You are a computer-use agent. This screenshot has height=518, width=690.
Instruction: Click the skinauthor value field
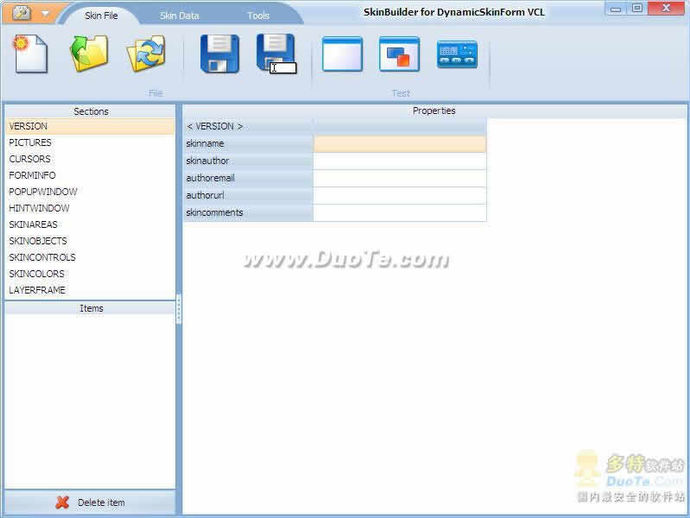tap(400, 161)
